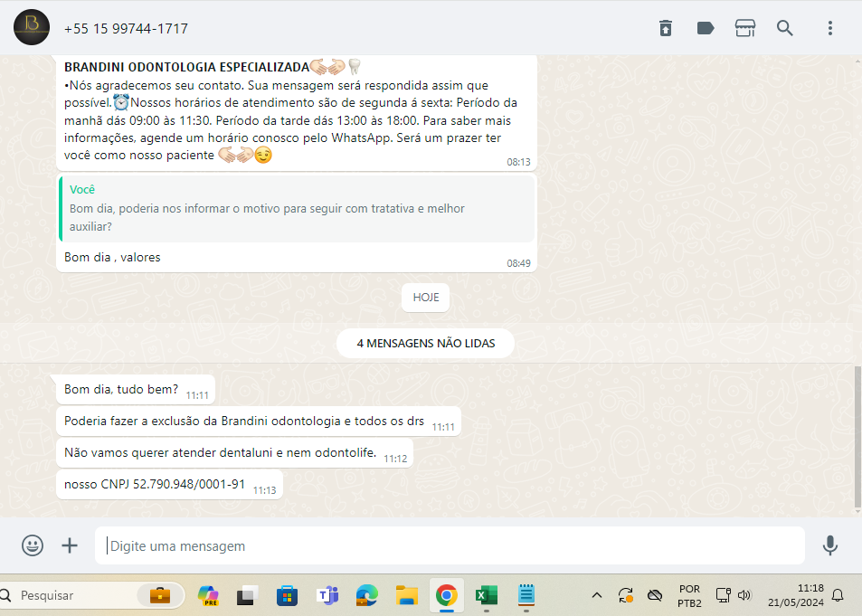Select message mentioning dentaluni and odontolife
The image size is (862, 616).
point(235,453)
